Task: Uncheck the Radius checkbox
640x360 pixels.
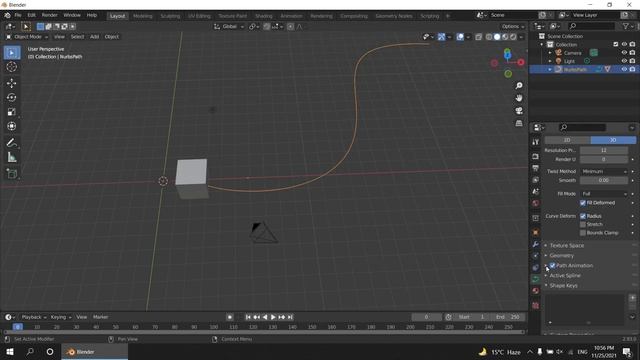Action: [x=583, y=216]
